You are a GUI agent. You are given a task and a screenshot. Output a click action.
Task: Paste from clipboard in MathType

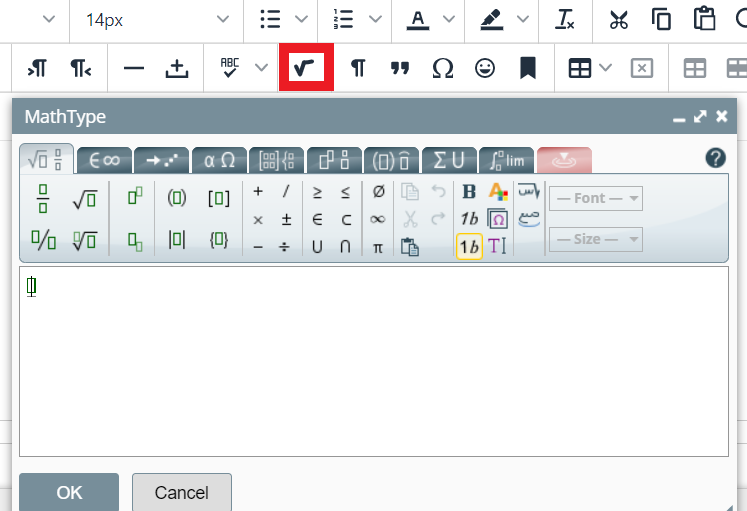coord(410,247)
